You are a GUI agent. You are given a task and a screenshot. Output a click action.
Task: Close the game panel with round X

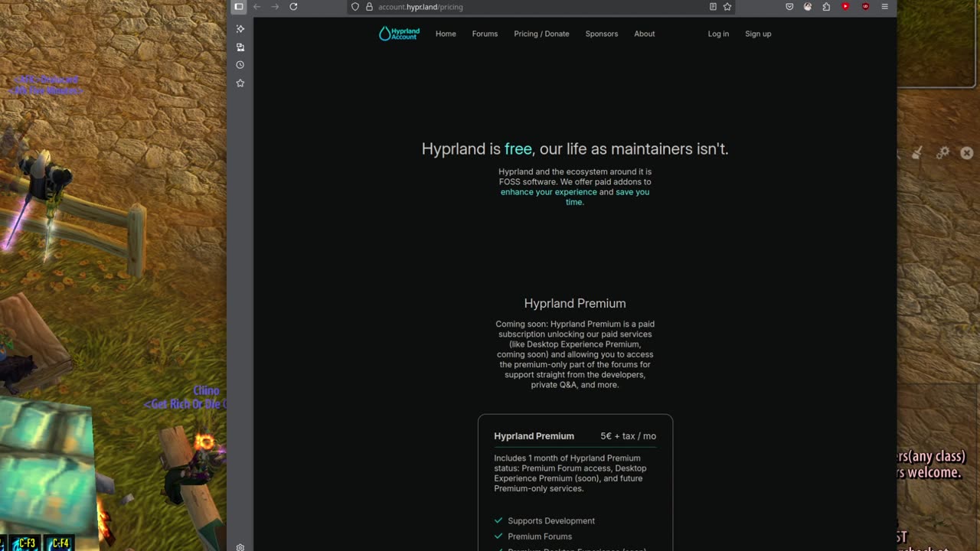click(x=967, y=153)
